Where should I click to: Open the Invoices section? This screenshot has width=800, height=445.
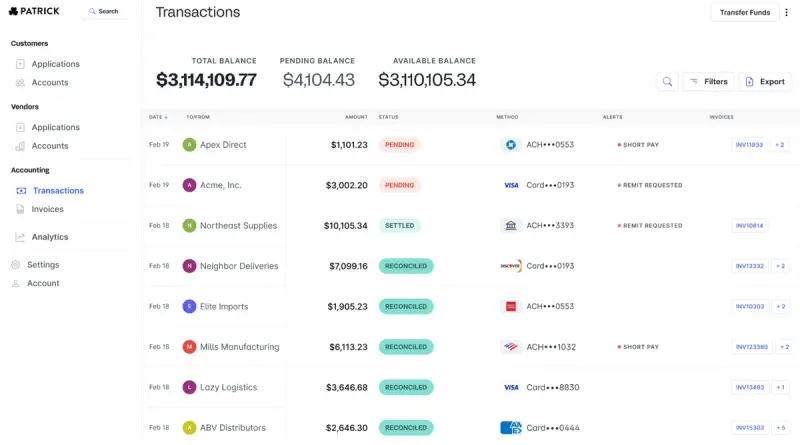point(47,209)
